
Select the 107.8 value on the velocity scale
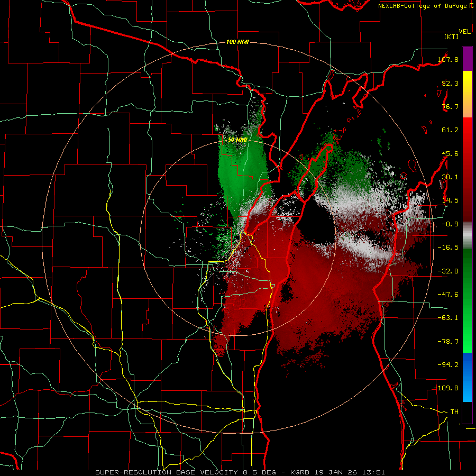[448, 59]
